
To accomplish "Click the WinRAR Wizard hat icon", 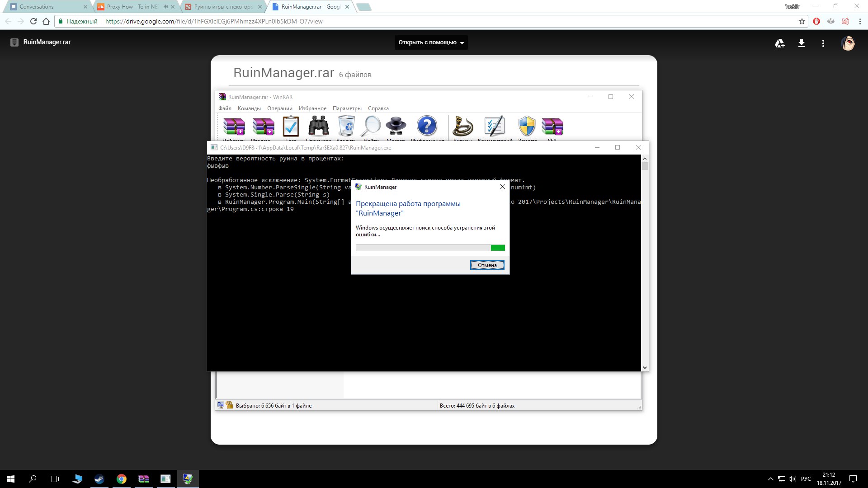I will pyautogui.click(x=396, y=126).
